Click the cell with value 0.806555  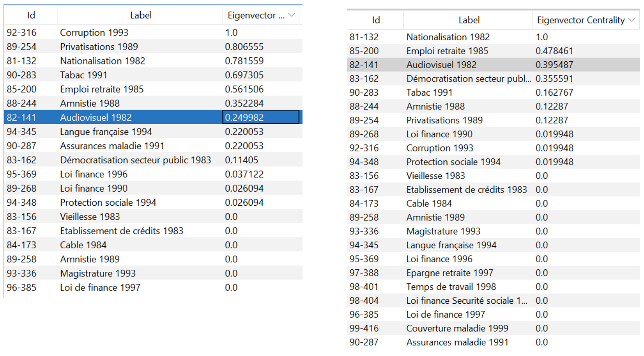[x=244, y=47]
